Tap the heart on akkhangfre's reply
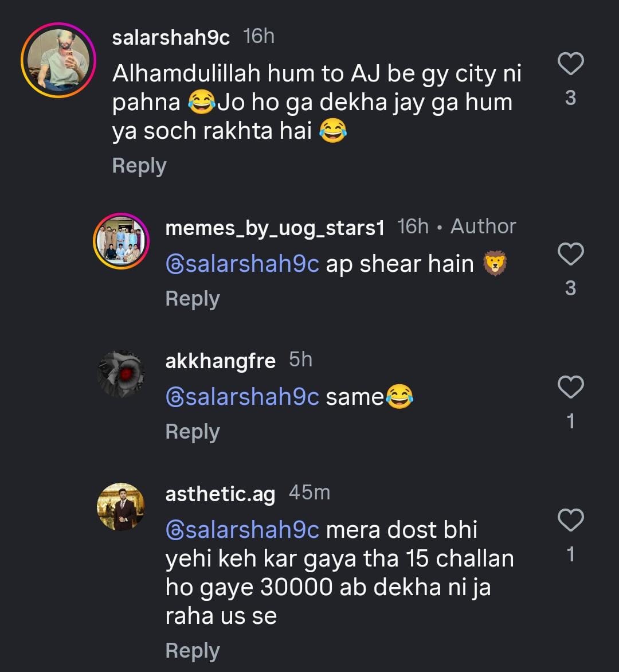This screenshot has height=672, width=619. coord(570,388)
